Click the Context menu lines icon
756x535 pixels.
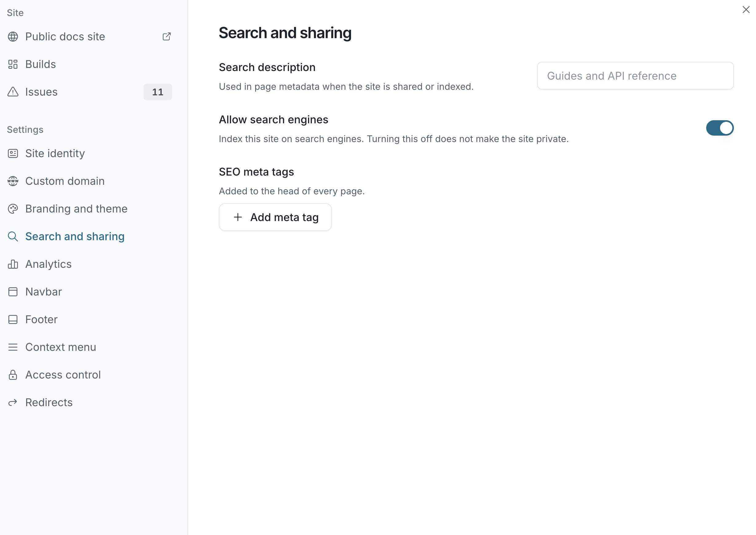[x=13, y=347]
